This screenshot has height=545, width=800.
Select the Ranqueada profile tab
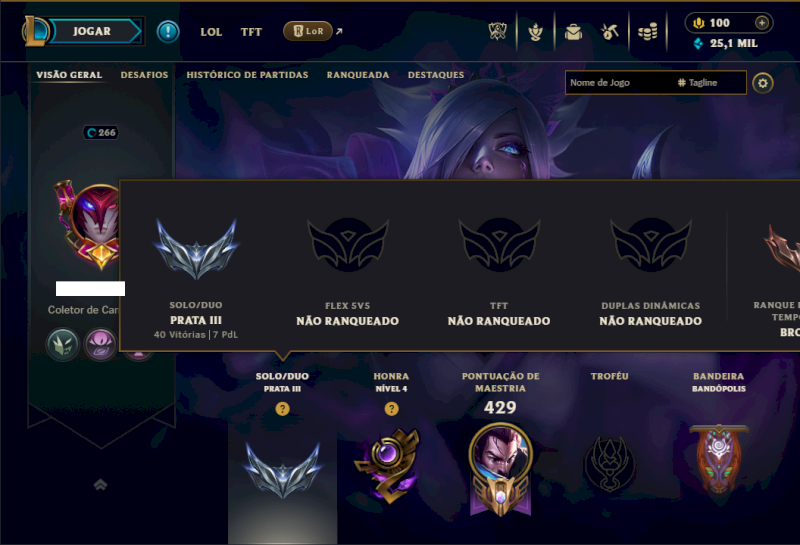pyautogui.click(x=358, y=75)
